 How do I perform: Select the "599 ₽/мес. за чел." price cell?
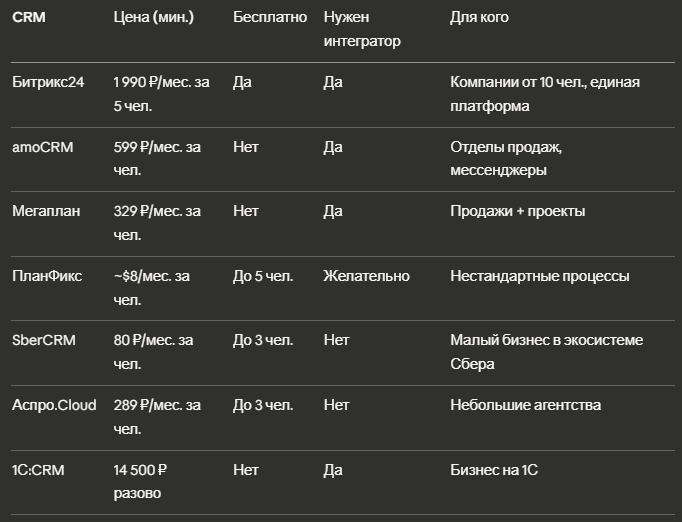(x=158, y=158)
